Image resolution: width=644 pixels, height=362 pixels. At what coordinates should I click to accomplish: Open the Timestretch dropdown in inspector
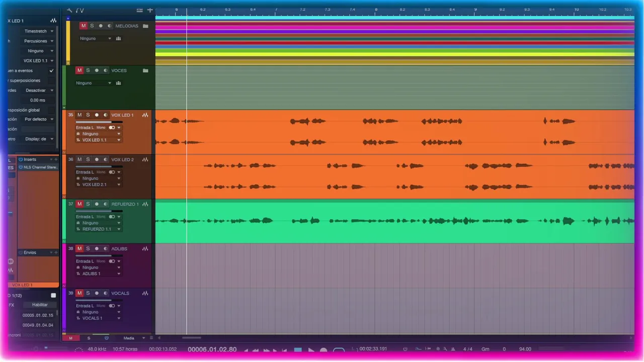[x=38, y=31]
